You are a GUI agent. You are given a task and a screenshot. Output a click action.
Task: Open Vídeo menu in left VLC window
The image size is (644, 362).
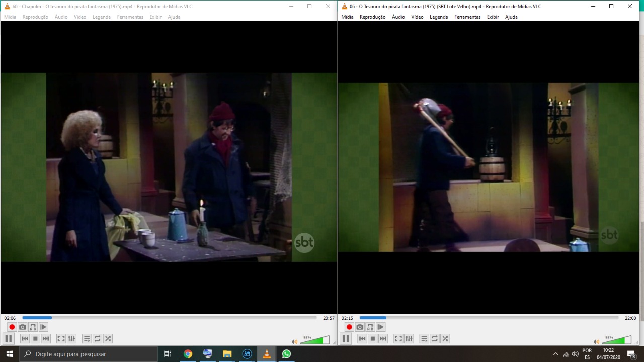point(80,17)
